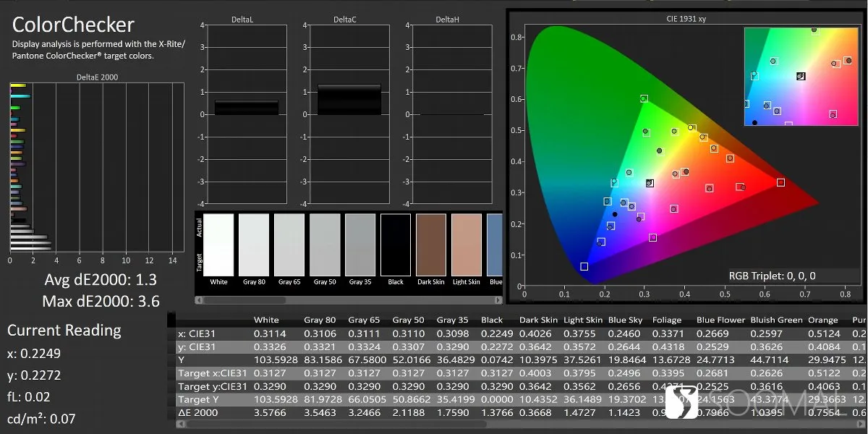This screenshot has height=434, width=868.
Task: Select the Gray 50 color swatch
Action: click(325, 244)
